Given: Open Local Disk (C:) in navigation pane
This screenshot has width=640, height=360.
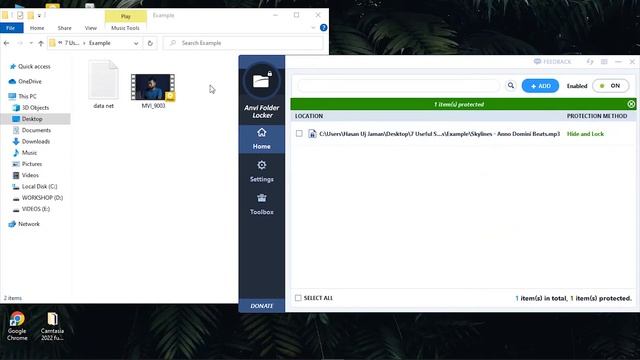Looking at the screenshot, I should point(39,186).
